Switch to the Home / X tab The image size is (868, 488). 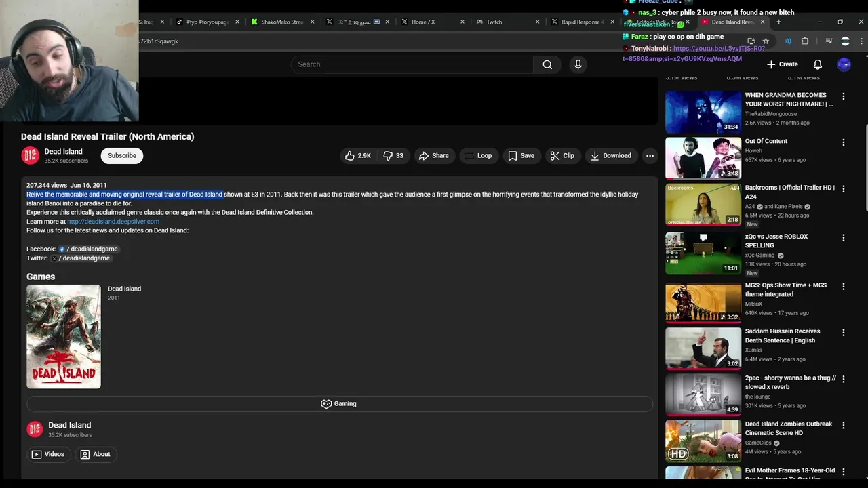(x=432, y=22)
